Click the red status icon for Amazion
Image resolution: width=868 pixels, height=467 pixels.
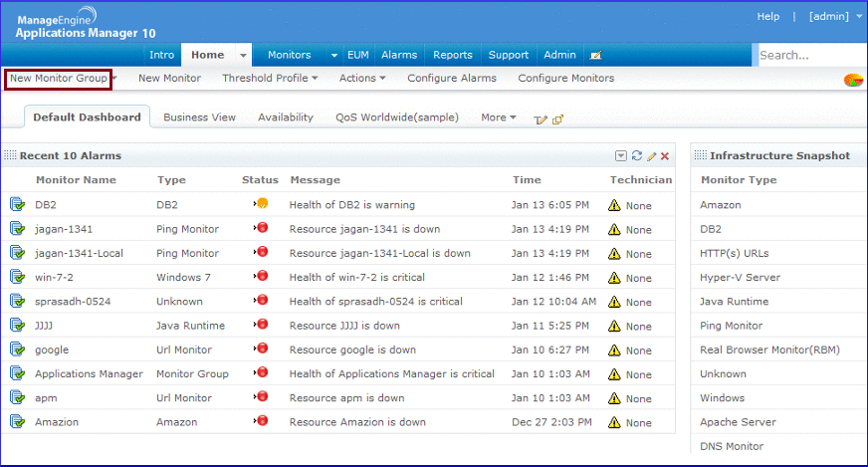261,420
